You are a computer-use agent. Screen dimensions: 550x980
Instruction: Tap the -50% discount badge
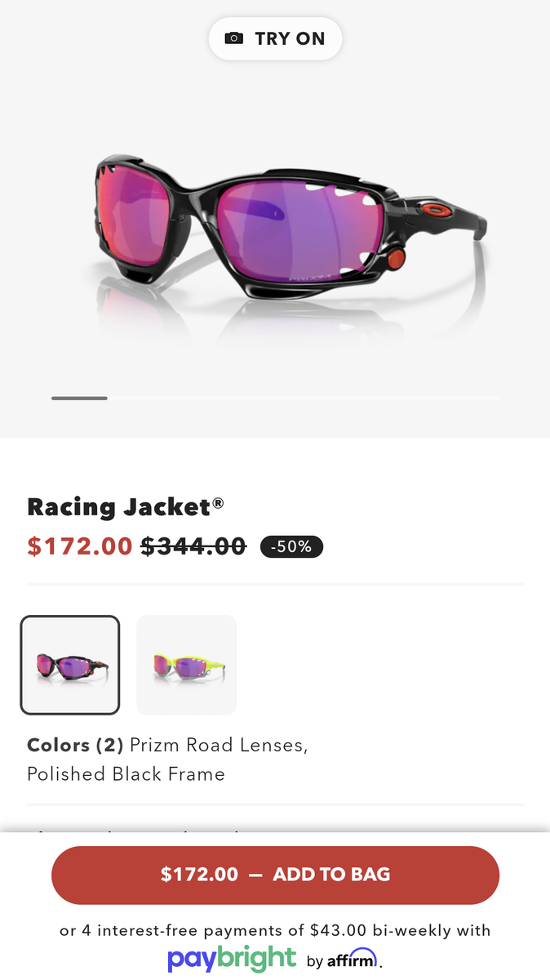[291, 546]
